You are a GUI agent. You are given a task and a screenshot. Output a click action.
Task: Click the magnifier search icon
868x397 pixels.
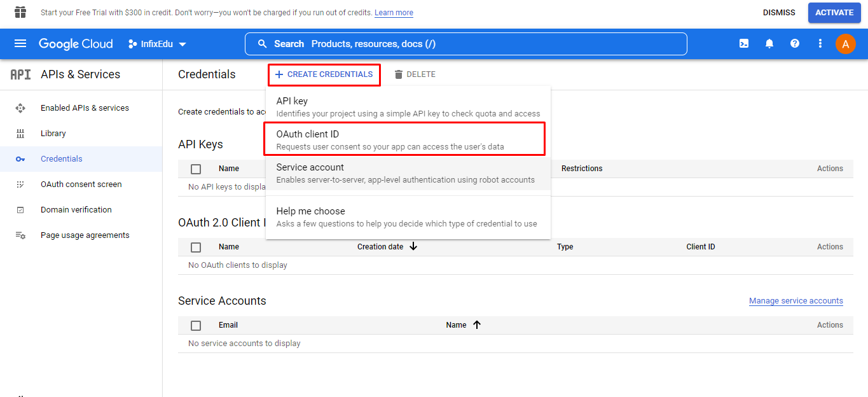262,44
